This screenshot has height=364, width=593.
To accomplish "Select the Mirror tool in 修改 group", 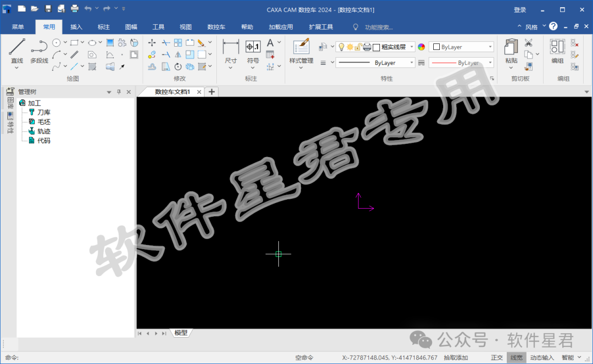I will (x=178, y=55).
